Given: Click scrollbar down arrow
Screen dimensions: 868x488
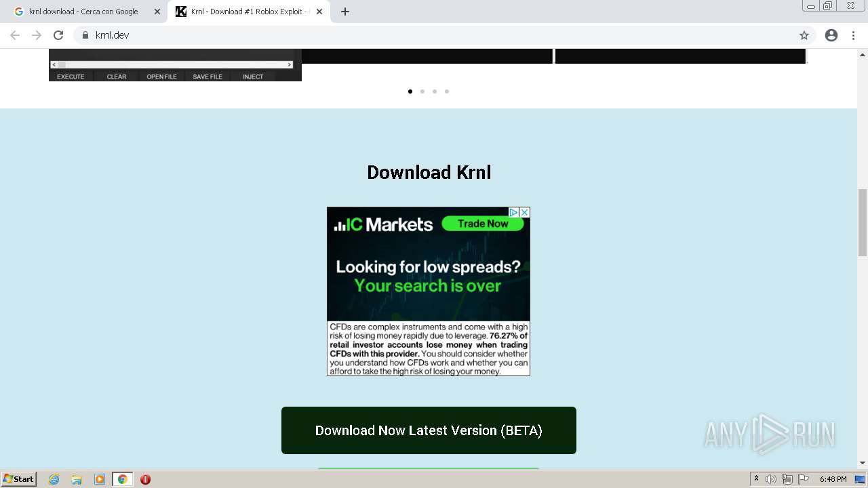Looking at the screenshot, I should pyautogui.click(x=863, y=463).
